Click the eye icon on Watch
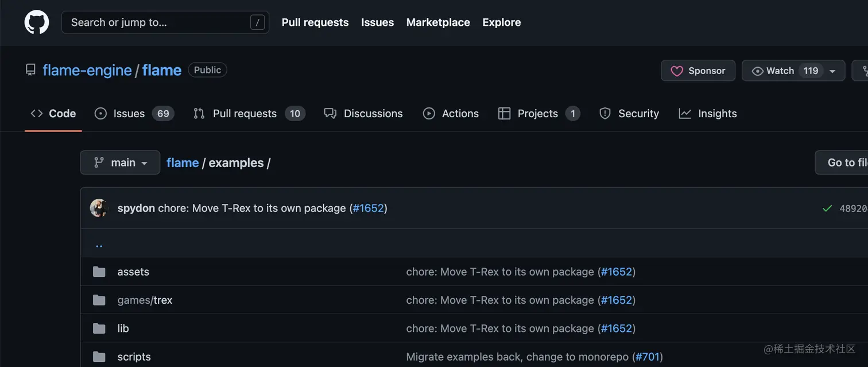Screen dimensions: 868x367 (758, 71)
